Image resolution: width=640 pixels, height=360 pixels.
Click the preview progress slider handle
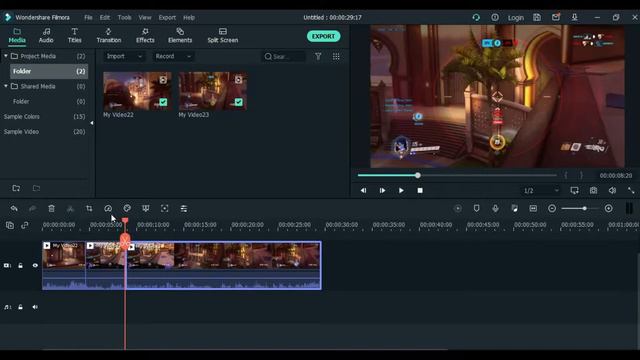418,176
